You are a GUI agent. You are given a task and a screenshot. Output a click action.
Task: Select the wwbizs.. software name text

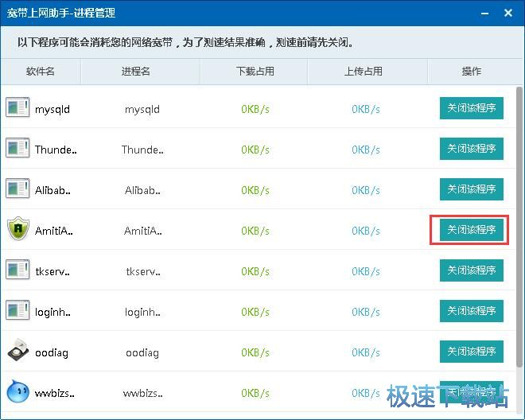pos(55,393)
